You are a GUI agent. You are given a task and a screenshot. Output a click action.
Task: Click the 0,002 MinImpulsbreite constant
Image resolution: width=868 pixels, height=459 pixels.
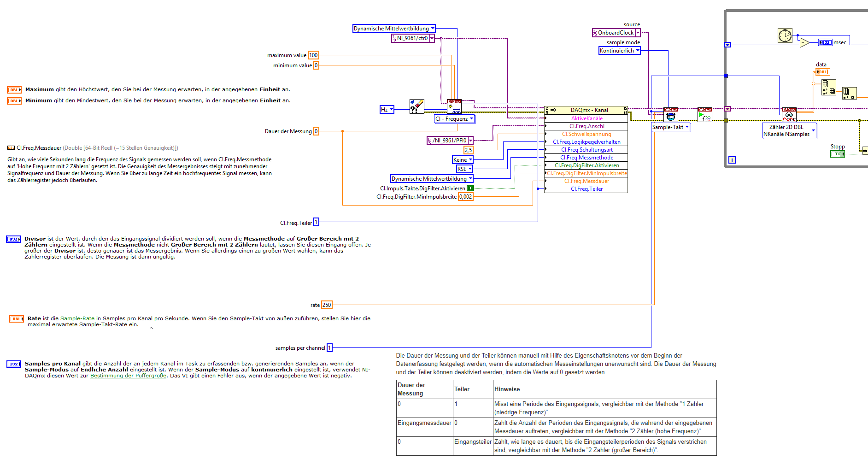(x=465, y=197)
